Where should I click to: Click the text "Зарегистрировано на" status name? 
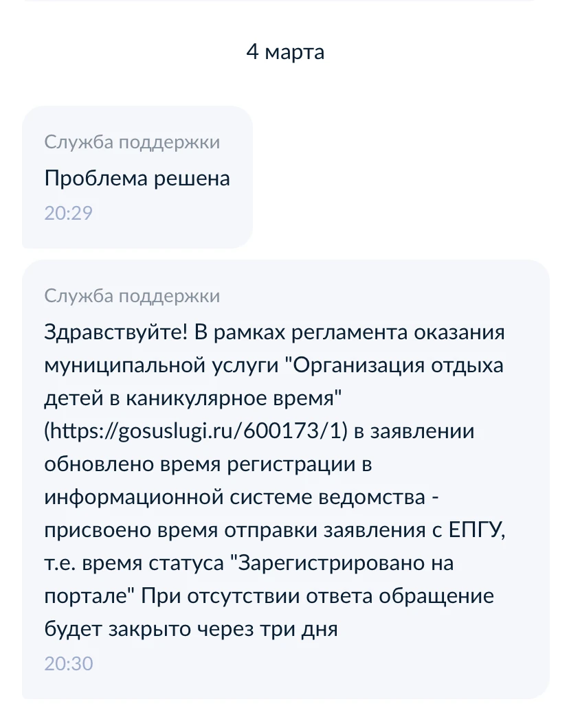342,563
